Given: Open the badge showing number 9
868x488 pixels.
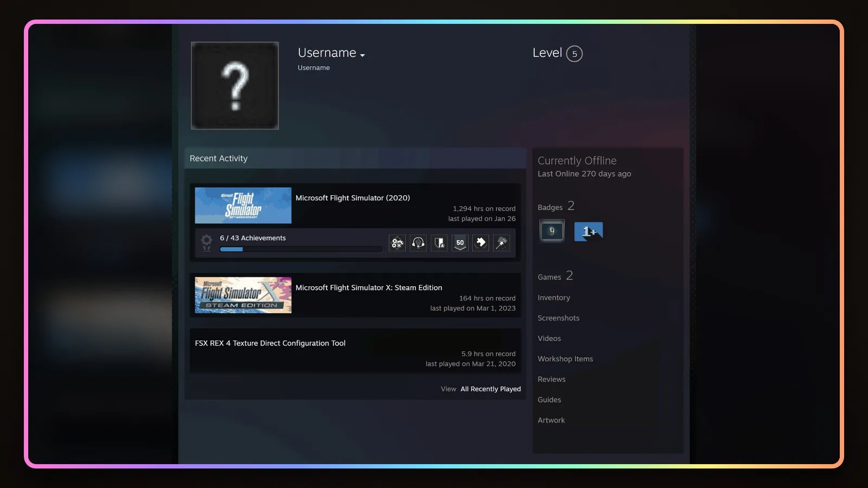Looking at the screenshot, I should (x=552, y=231).
